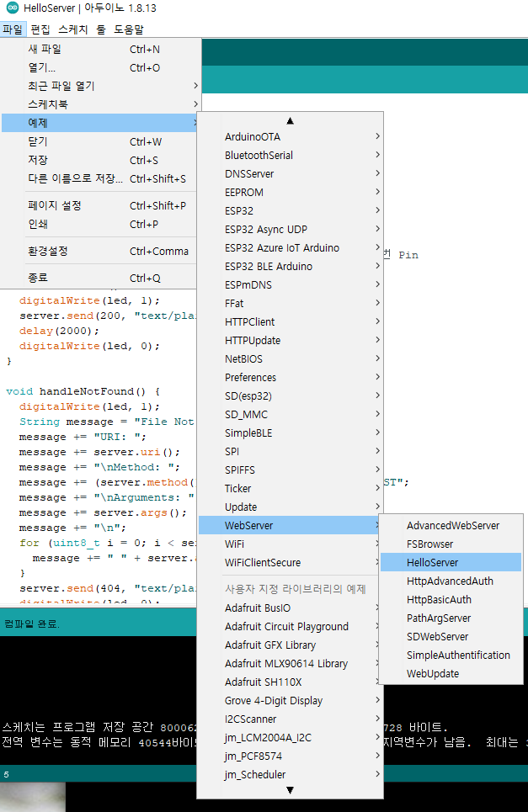Expand WiFiClientSecure examples
This screenshot has height=812, width=528.
tap(291, 563)
